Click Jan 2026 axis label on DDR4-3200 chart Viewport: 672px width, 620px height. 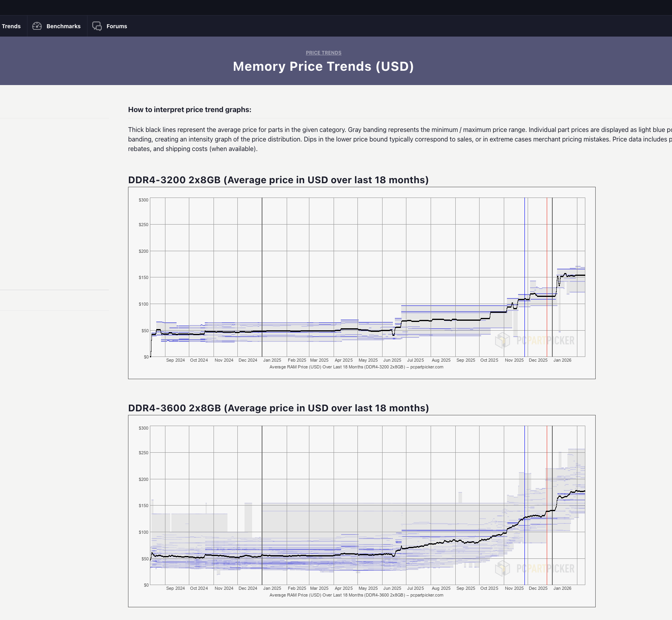[562, 360]
